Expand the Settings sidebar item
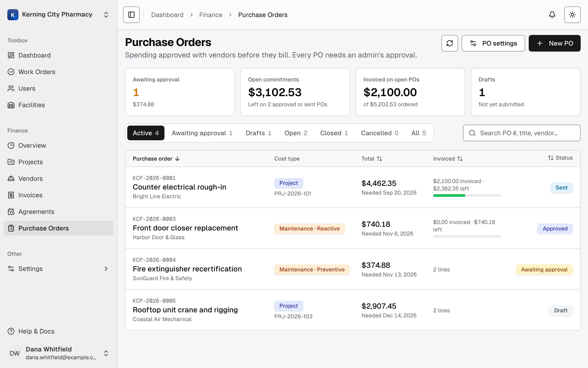This screenshot has width=588, height=368. [58, 268]
